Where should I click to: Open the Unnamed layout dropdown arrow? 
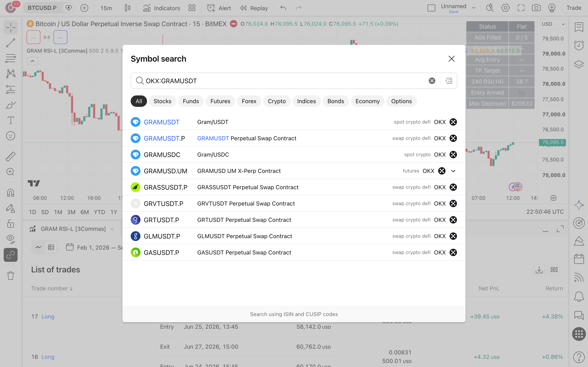click(473, 8)
